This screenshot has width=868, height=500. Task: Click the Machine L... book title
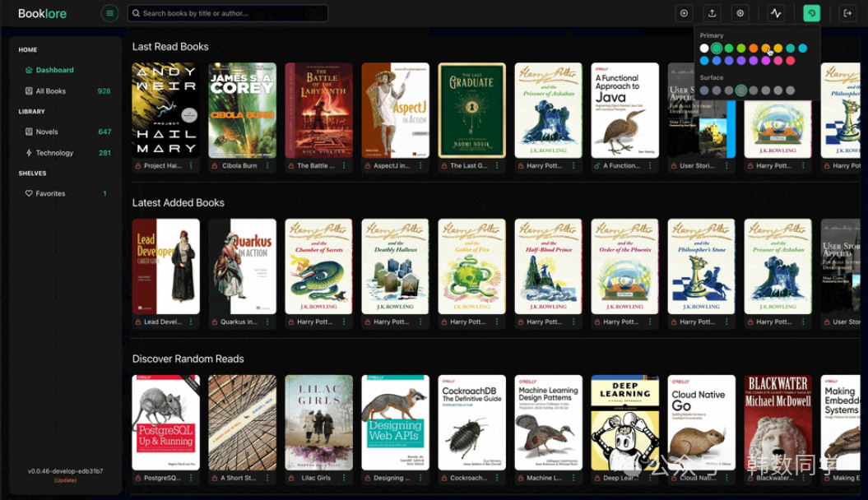544,478
